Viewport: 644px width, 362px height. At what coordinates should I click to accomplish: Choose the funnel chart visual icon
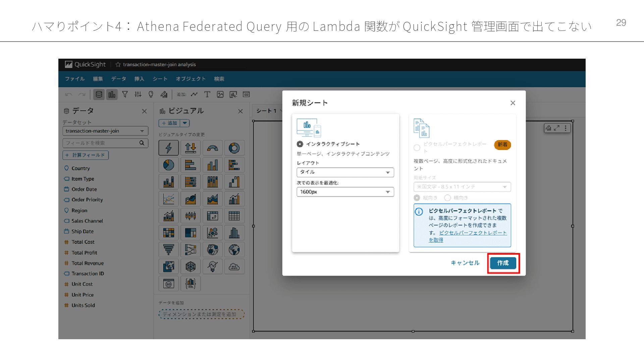pos(168,250)
